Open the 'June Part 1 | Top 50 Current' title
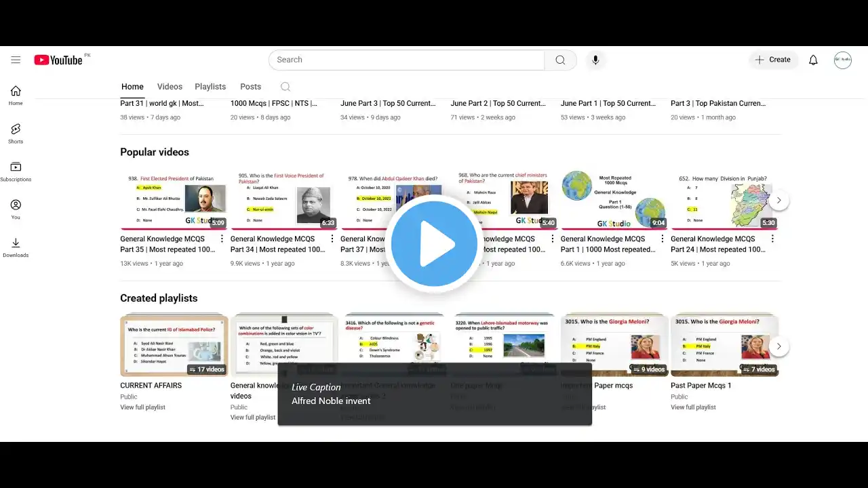Screen dimensions: 868x488 pos(608,104)
